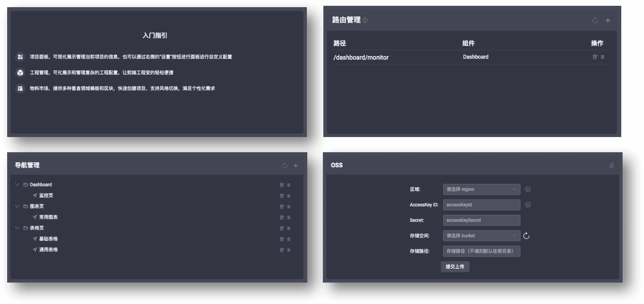Click the project dashboard icon in 入门指引

coord(20,57)
